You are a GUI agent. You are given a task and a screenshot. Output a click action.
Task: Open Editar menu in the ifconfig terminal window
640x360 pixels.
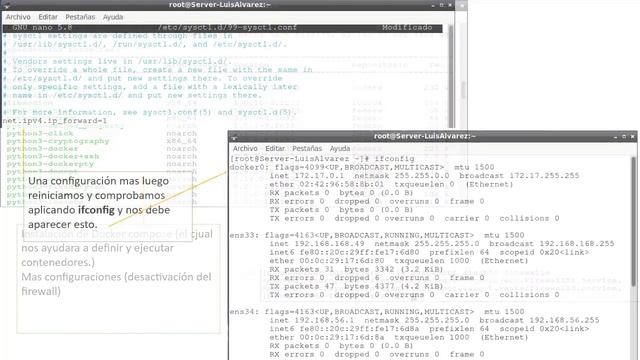(x=275, y=148)
